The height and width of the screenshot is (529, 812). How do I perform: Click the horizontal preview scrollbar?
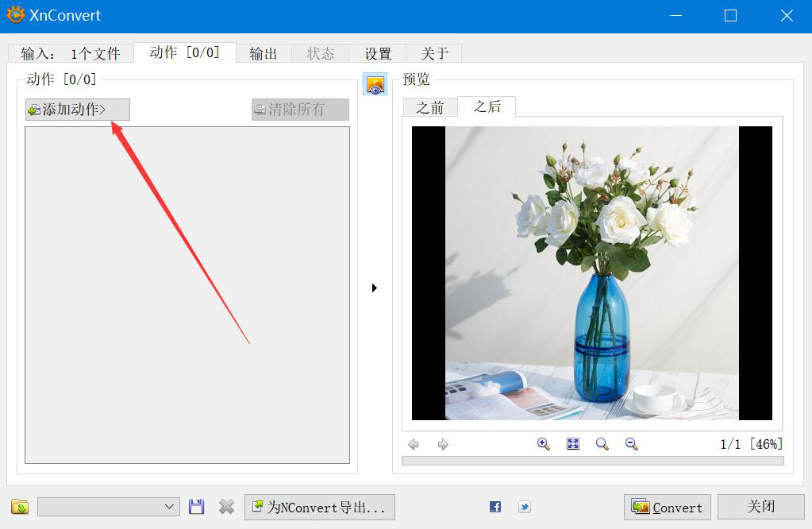tap(592, 461)
